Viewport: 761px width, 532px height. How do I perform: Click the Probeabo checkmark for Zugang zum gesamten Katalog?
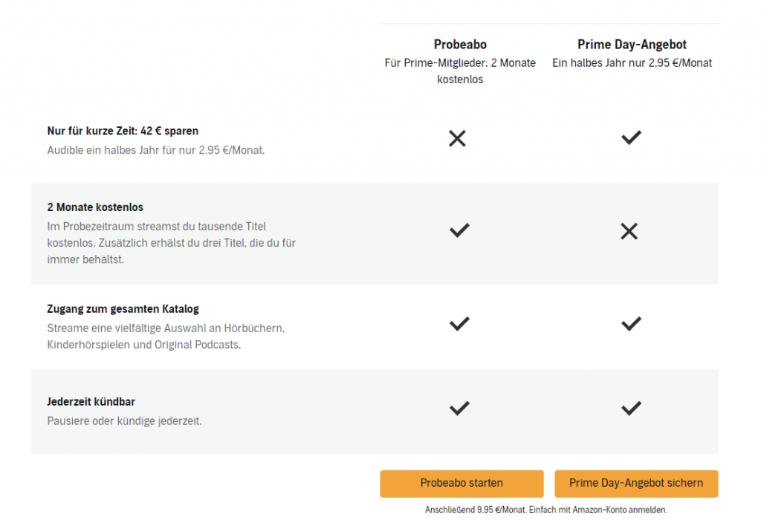(x=460, y=323)
